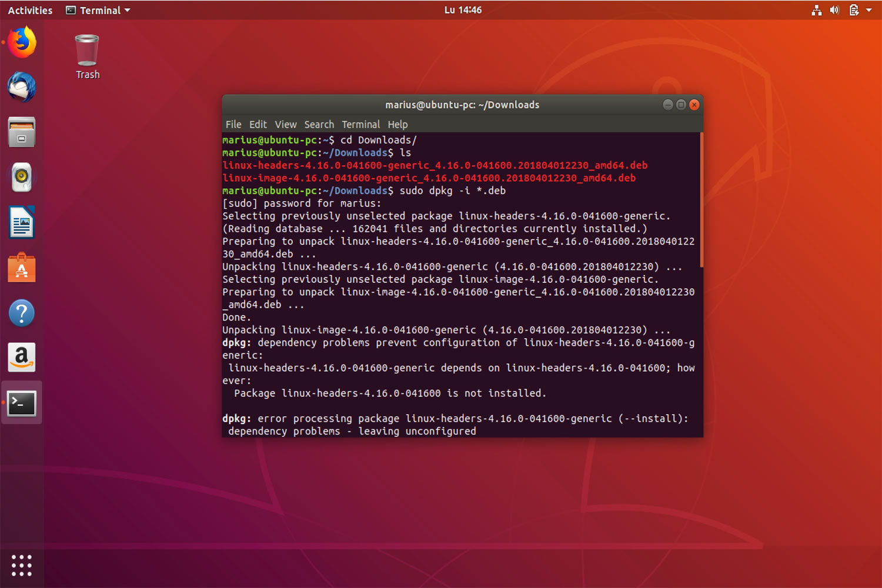Open the View menu in terminal
The width and height of the screenshot is (882, 588).
286,125
